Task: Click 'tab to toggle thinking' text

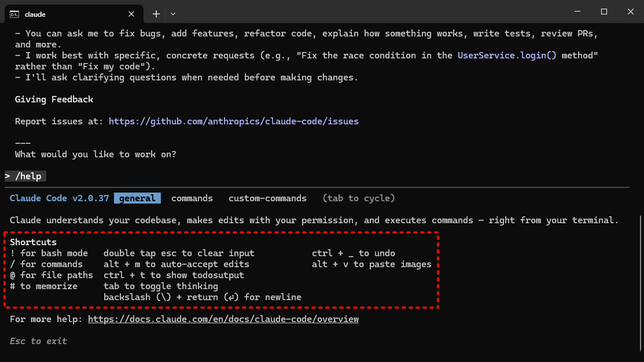Action: pyautogui.click(x=161, y=286)
